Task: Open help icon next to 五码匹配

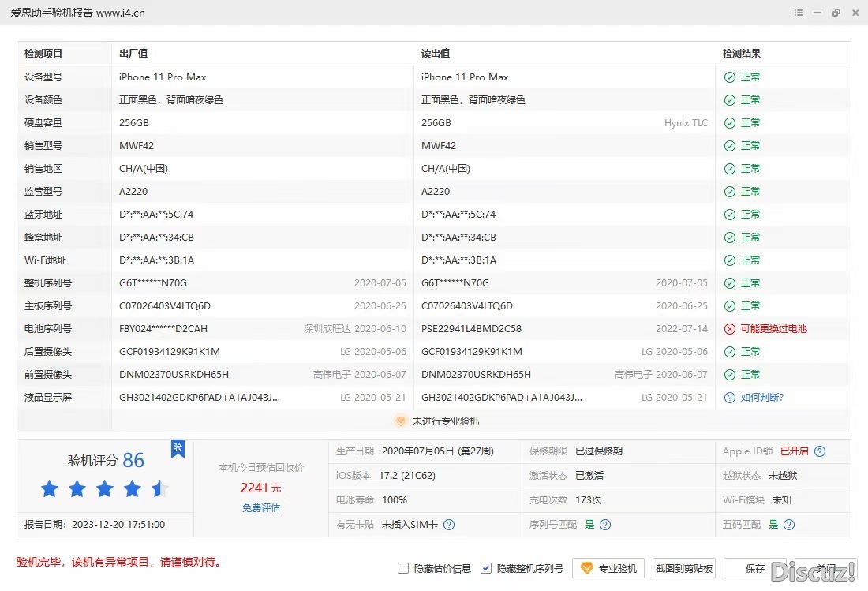Action: point(789,525)
